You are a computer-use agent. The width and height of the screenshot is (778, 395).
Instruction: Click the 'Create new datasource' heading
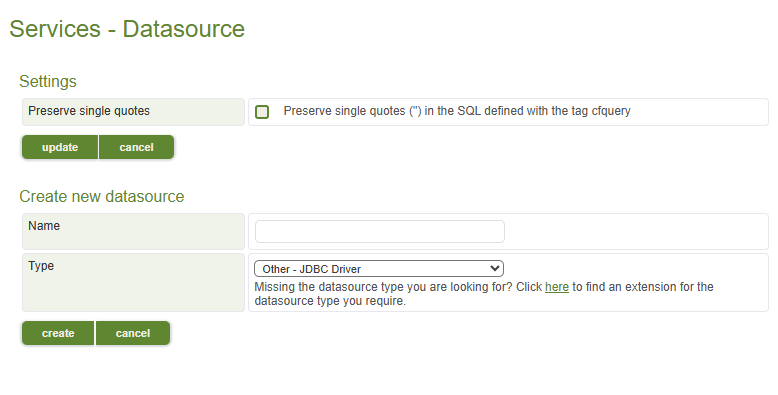[102, 197]
